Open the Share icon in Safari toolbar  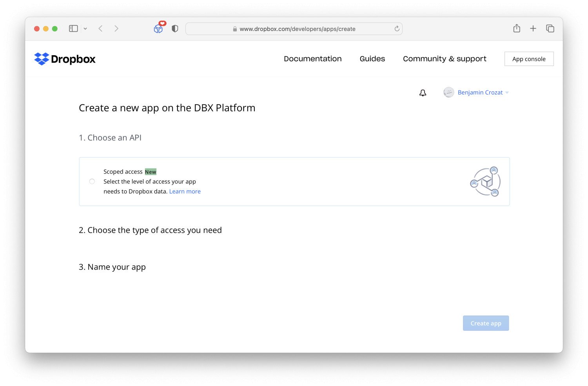coord(517,28)
